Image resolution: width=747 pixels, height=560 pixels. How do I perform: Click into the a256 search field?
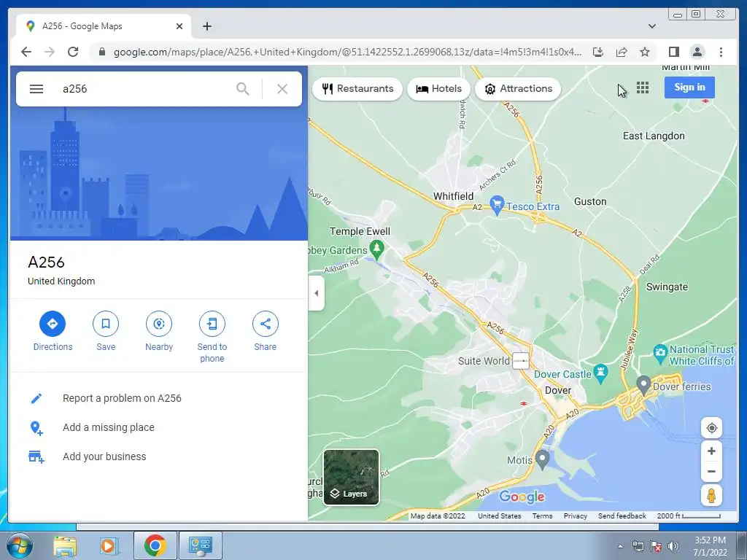tap(143, 89)
